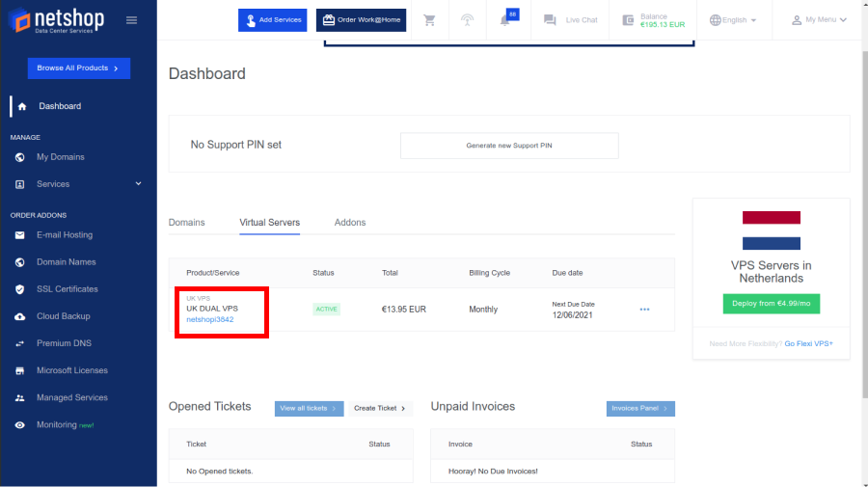Screen dimensions: 868x487
Task: Open the My Menu dropdown
Action: 819,20
